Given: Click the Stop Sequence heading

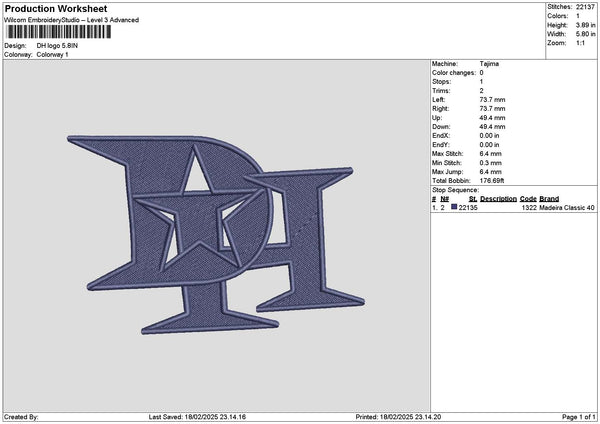Looking at the screenshot, I should tap(455, 190).
